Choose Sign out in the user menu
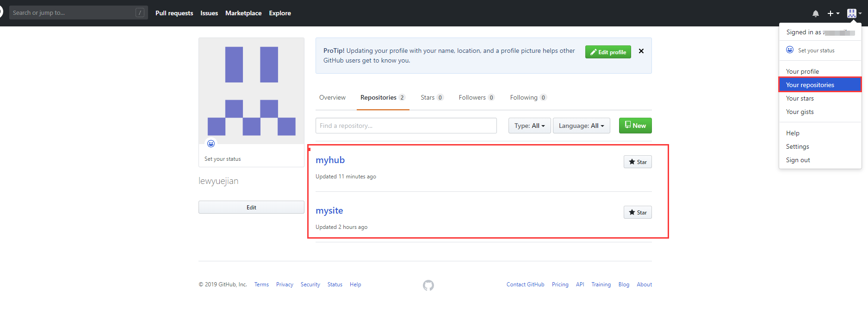868x316 pixels. [820, 160]
